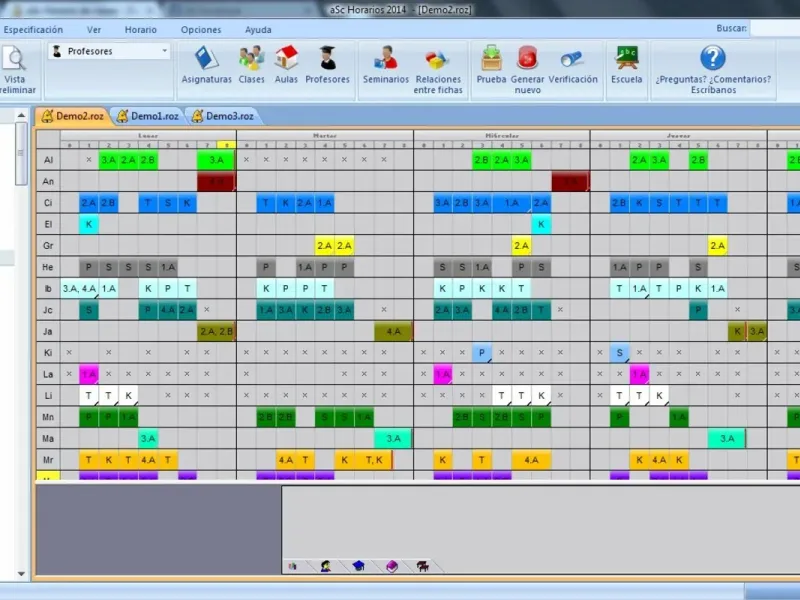The width and height of the screenshot is (800, 600).
Task: Select the Ci teacher row header
Action: click(48, 203)
